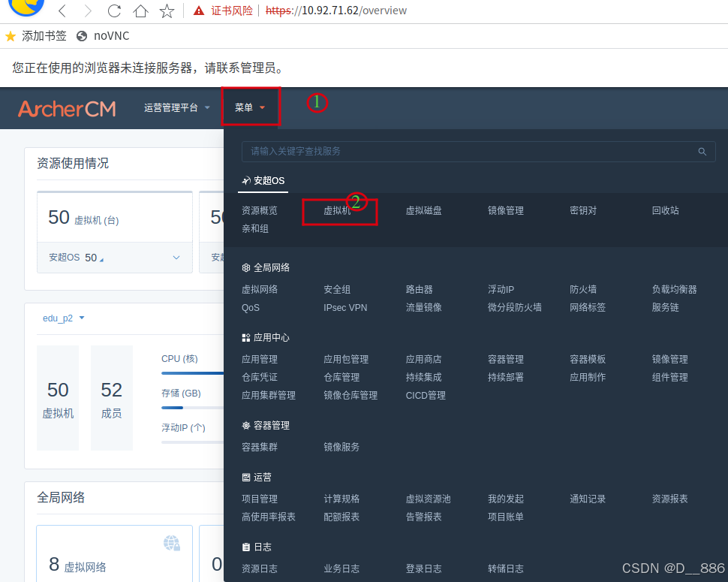
Task: Click the 运营 section icon
Action: coord(246,477)
